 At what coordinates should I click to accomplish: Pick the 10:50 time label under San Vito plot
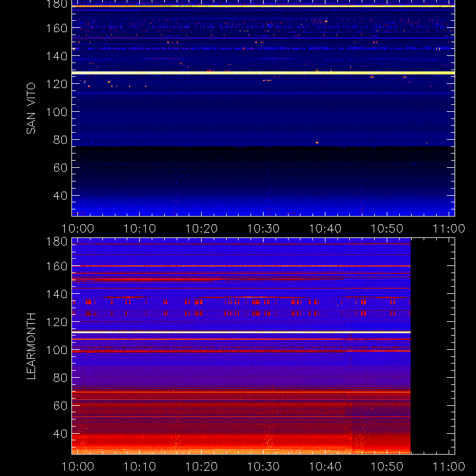(387, 228)
